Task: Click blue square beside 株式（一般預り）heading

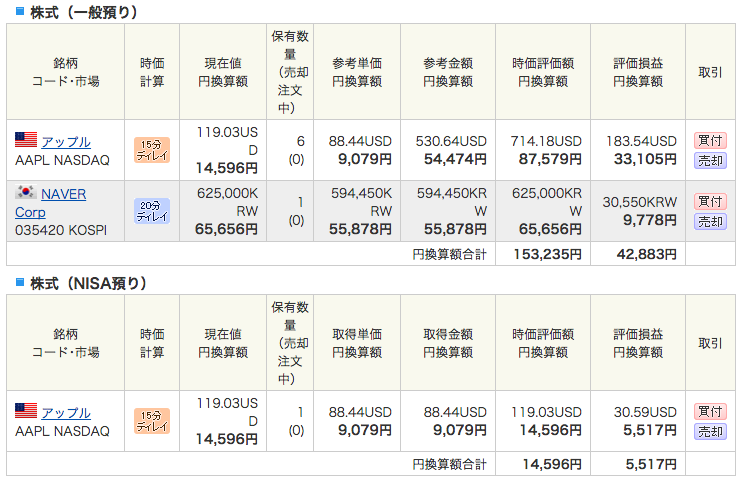Action: (x=20, y=11)
